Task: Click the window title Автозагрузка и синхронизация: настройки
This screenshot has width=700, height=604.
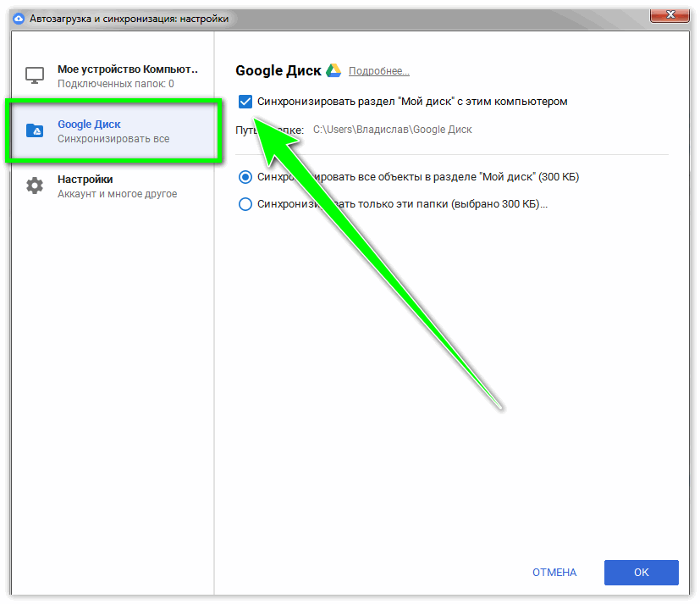Action: point(129,19)
